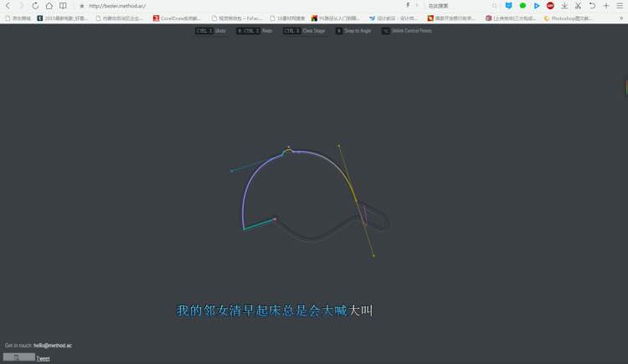Click the restore closed tab undo icon
This screenshot has width=628, height=364.
click(592, 6)
